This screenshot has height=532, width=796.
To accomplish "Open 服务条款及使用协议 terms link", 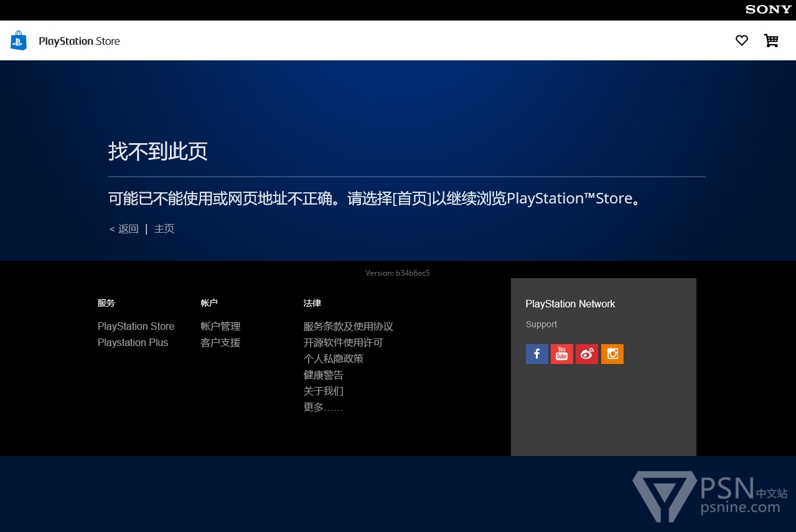I will tap(348, 327).
